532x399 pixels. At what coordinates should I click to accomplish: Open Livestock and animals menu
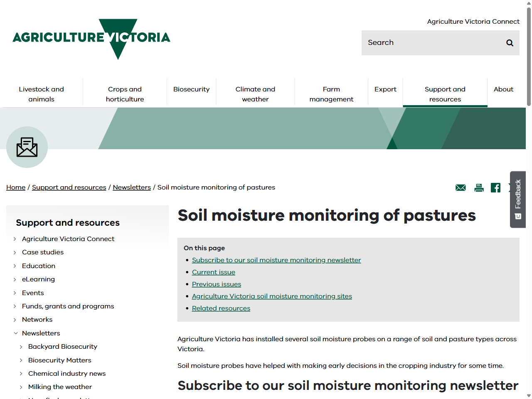click(x=42, y=94)
